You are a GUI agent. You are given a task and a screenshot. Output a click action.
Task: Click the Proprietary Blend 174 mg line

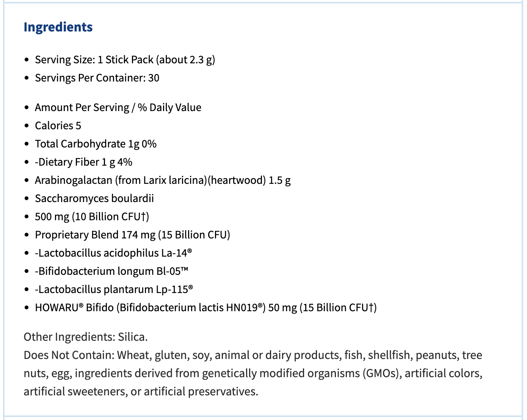pos(132,235)
